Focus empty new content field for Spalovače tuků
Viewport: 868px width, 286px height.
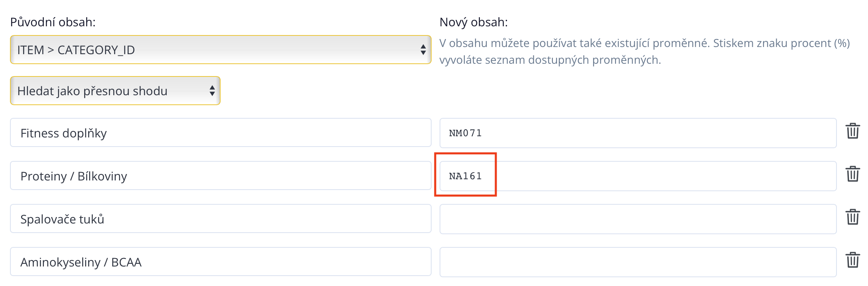(637, 219)
